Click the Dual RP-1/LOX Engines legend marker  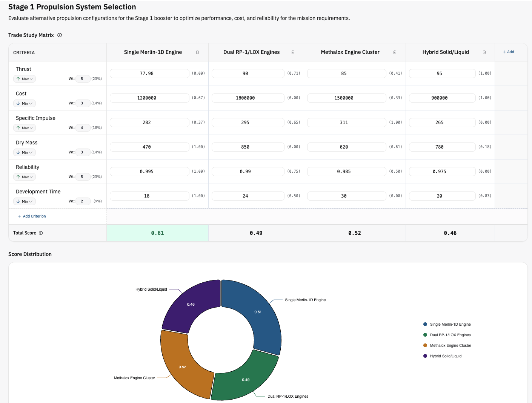click(424, 335)
